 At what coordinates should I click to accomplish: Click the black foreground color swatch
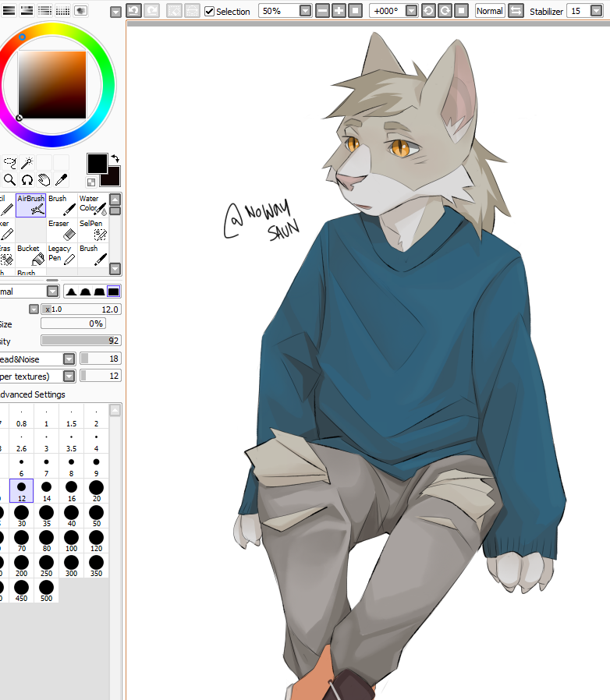pos(97,164)
